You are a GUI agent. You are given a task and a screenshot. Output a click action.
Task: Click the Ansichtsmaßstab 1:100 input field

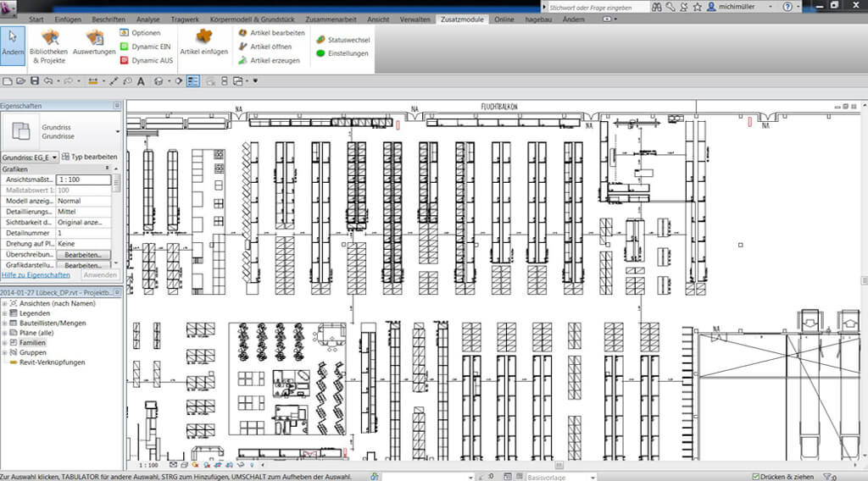coord(83,180)
